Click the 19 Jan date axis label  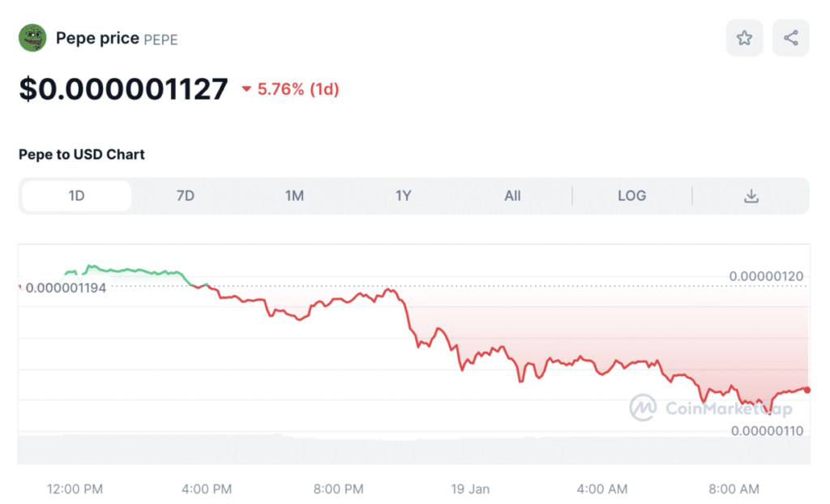point(470,489)
